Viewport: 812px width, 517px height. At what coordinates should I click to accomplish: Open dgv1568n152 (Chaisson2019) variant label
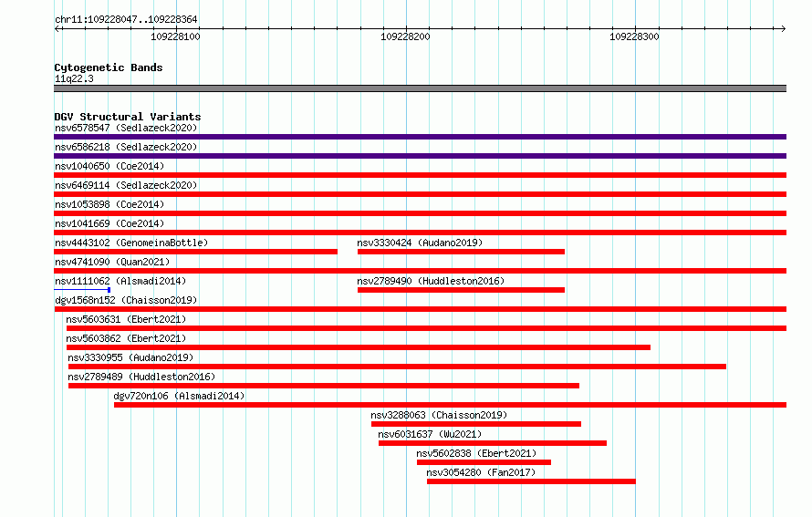tap(126, 300)
